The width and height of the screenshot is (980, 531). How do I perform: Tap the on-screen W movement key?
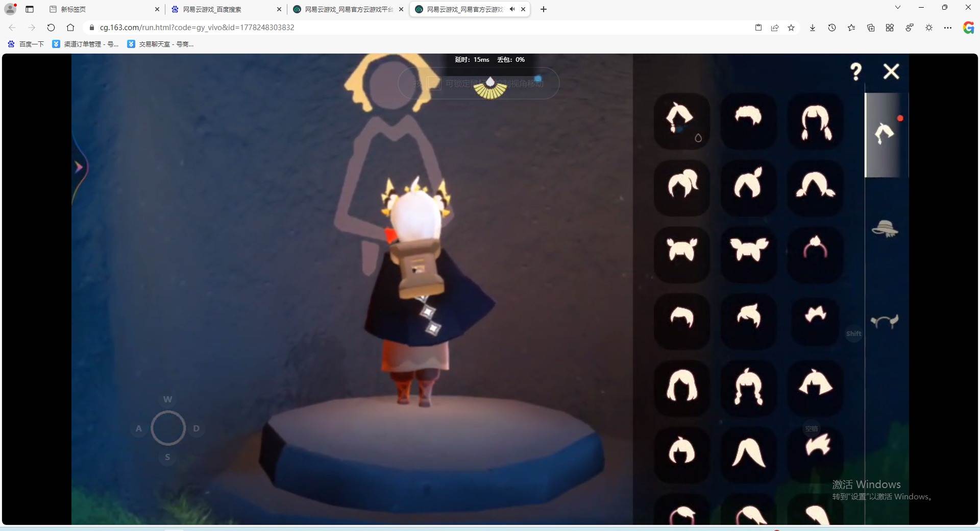[x=167, y=399]
